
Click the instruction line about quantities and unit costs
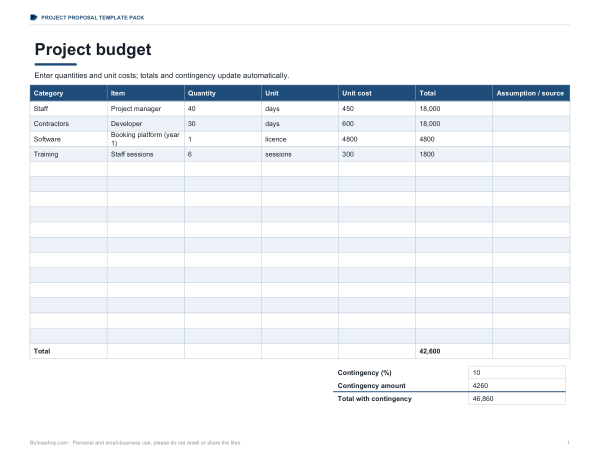coord(162,76)
